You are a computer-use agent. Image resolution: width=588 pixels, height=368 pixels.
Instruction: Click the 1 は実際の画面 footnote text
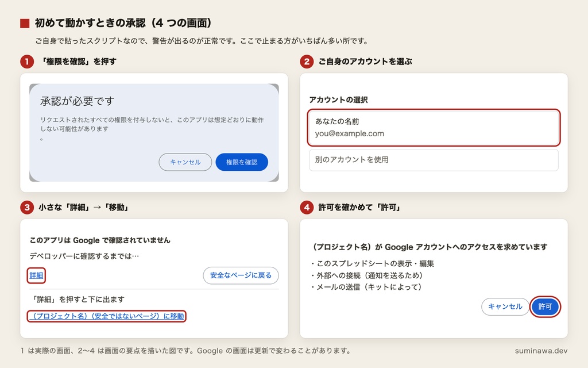[187, 351]
